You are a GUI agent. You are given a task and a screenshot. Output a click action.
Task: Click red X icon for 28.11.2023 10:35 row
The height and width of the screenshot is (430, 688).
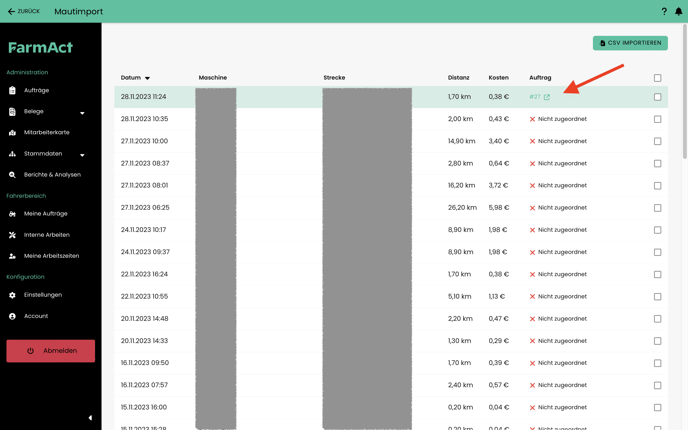[532, 119]
